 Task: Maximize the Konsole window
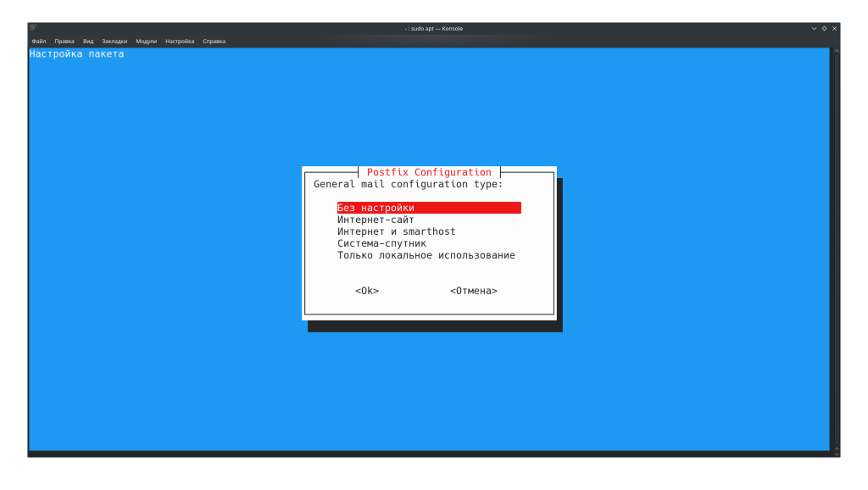[824, 28]
